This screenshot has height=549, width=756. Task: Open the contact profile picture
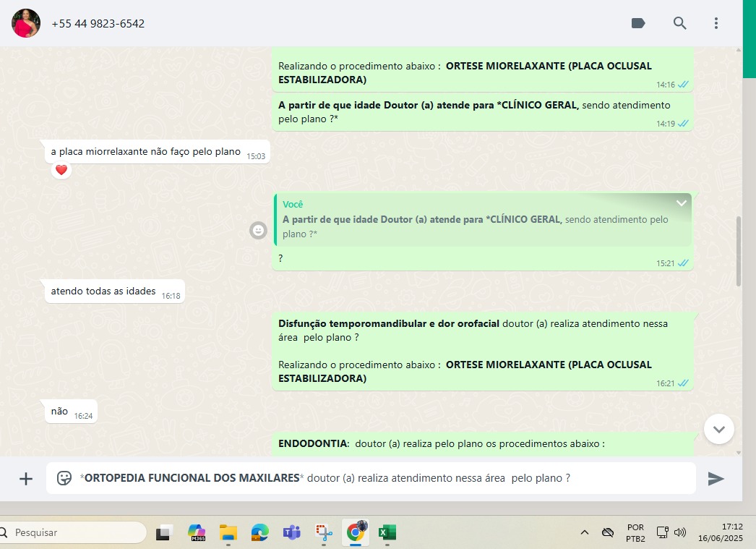(26, 23)
